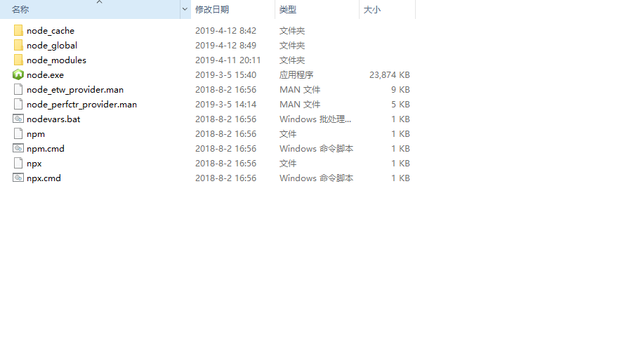Select the npm file name without extension
Screen dimensions: 644x363
(x=36, y=134)
